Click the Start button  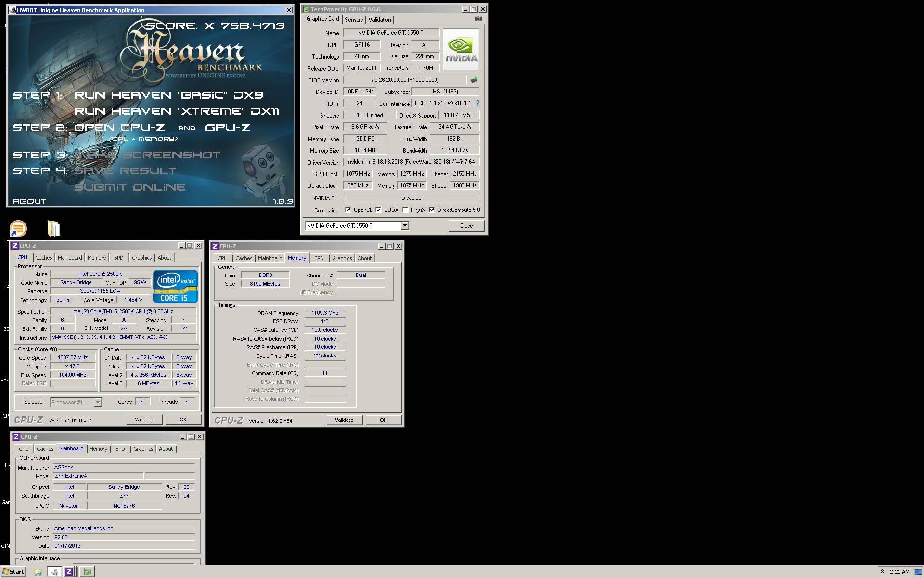pyautogui.click(x=13, y=572)
